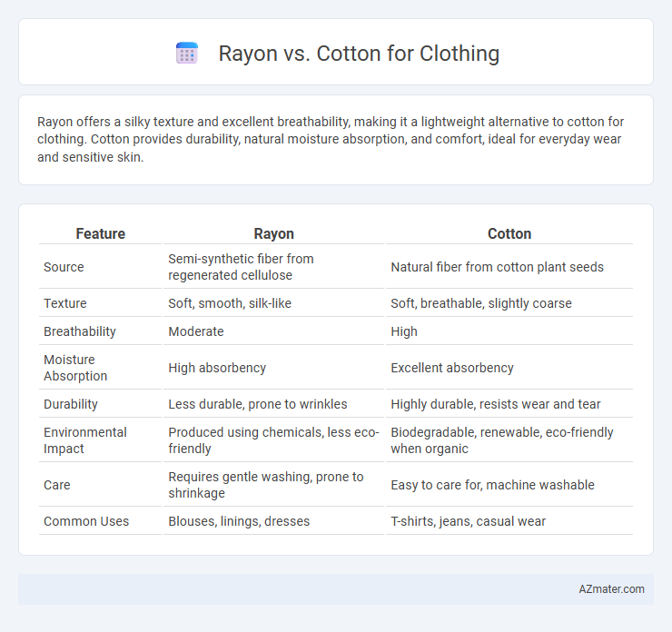Click the 'Rayon vs. Cotton for Clothing' title
This screenshot has width=672, height=632.
pyautogui.click(x=359, y=54)
